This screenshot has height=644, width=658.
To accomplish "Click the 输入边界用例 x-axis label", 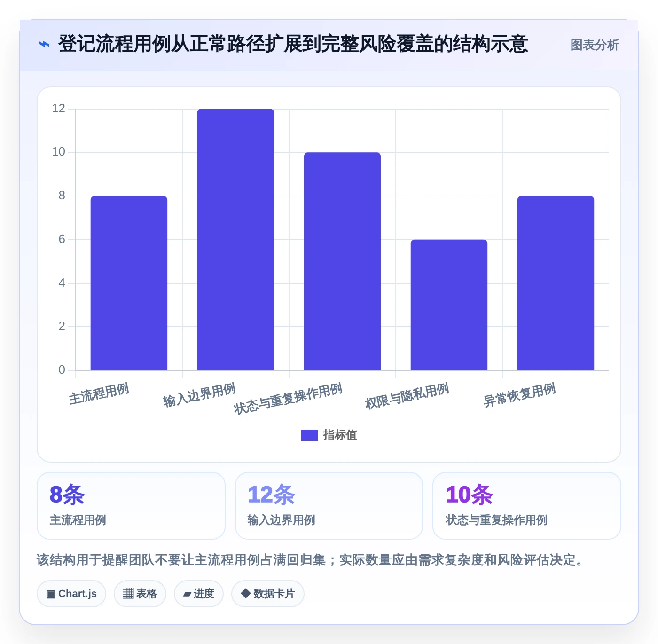I will tap(199, 395).
